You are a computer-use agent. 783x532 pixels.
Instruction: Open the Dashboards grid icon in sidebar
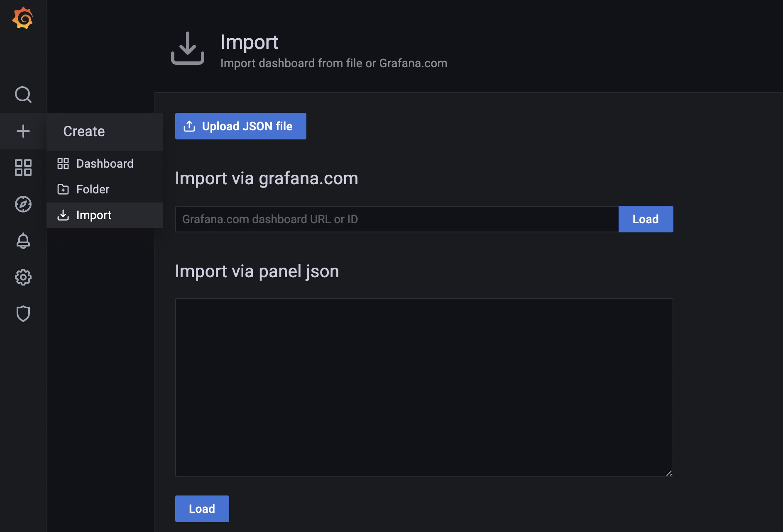23,168
